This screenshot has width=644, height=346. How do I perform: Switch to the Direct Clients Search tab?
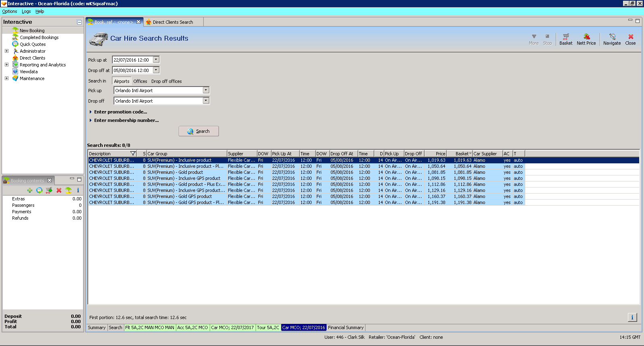(173, 22)
